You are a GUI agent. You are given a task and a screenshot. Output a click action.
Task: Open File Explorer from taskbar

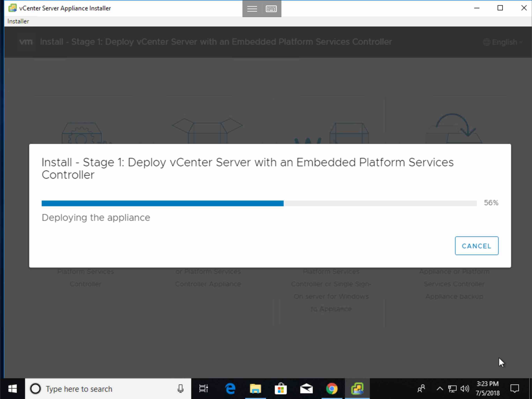(x=255, y=389)
